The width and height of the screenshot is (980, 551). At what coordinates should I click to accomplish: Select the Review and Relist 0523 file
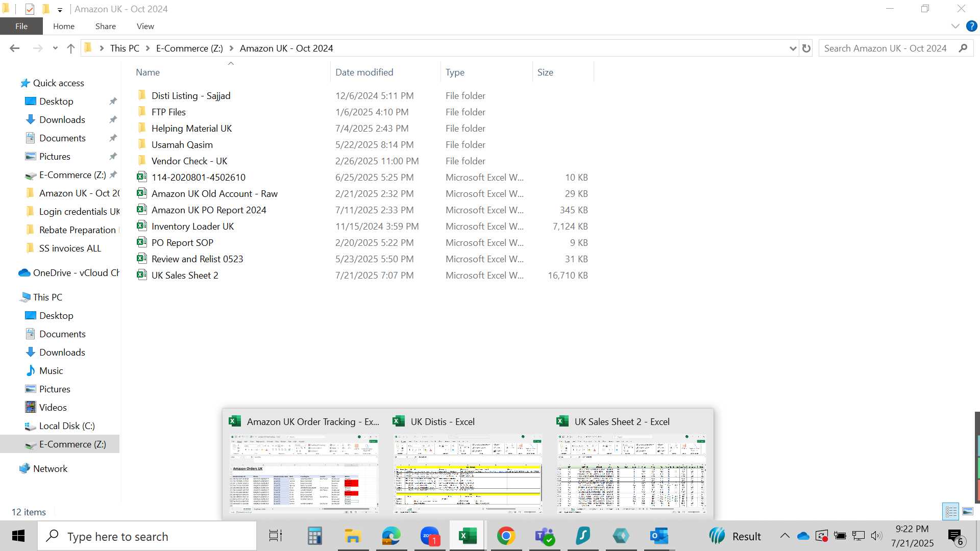197,259
